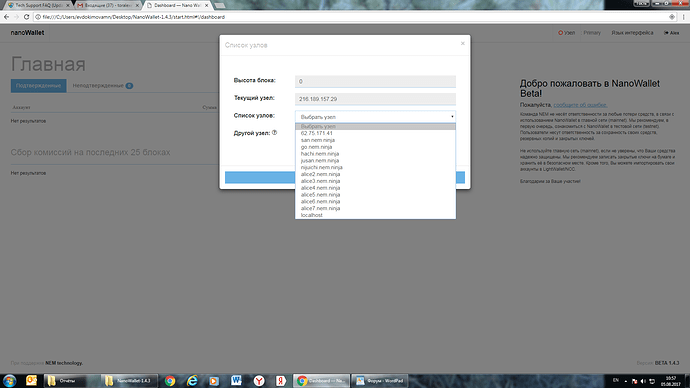Launch Microsoft Word from the taskbar
This screenshot has height=388, width=690.
236,381
